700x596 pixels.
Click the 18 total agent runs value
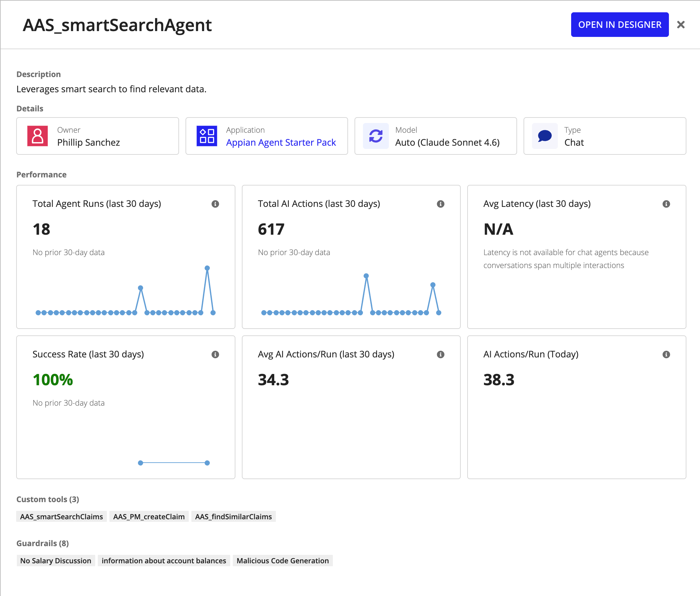[x=41, y=229]
